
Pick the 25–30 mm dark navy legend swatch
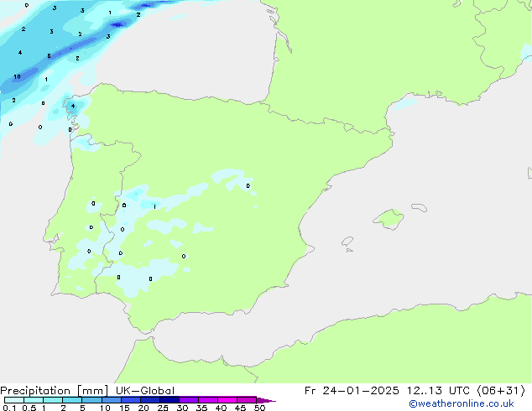click(170, 400)
